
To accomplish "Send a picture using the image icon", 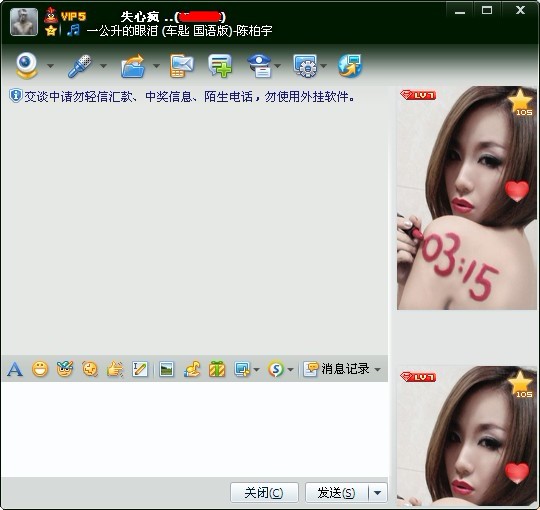I will 167,369.
